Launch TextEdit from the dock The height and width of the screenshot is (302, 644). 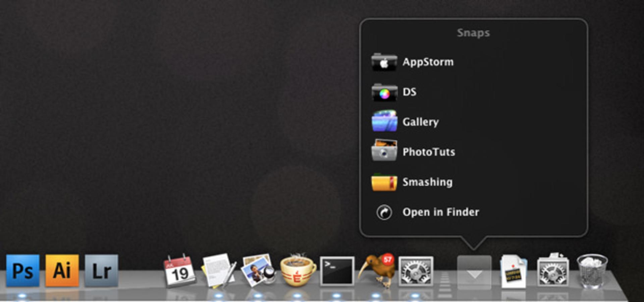click(219, 271)
